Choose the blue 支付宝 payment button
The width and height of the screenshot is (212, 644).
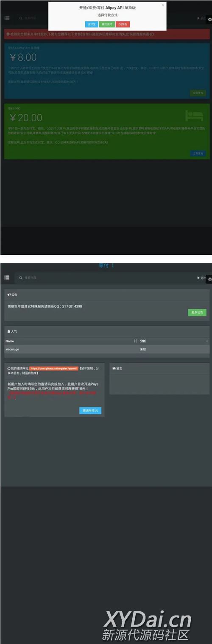click(91, 24)
